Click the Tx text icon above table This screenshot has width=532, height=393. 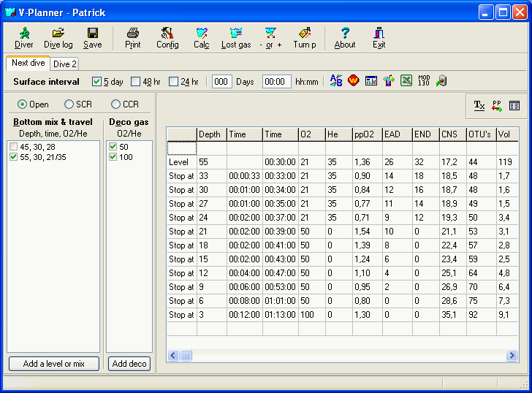point(479,105)
